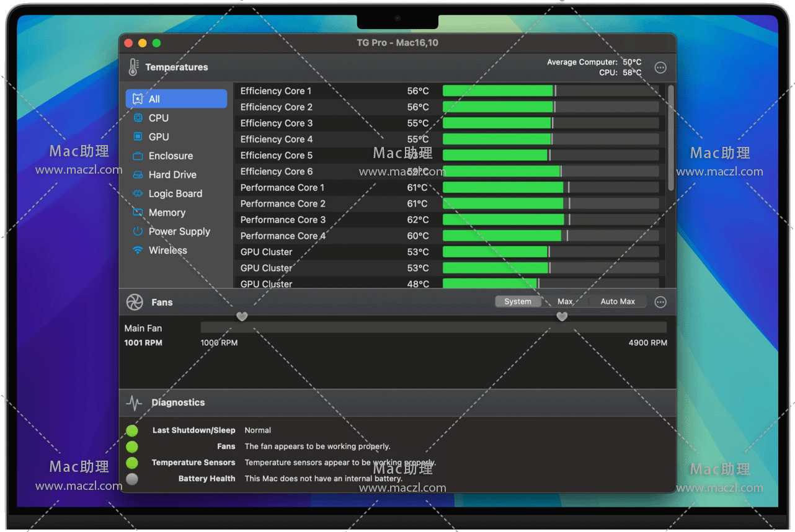
Task: Open the Memory category icon
Action: 138,213
